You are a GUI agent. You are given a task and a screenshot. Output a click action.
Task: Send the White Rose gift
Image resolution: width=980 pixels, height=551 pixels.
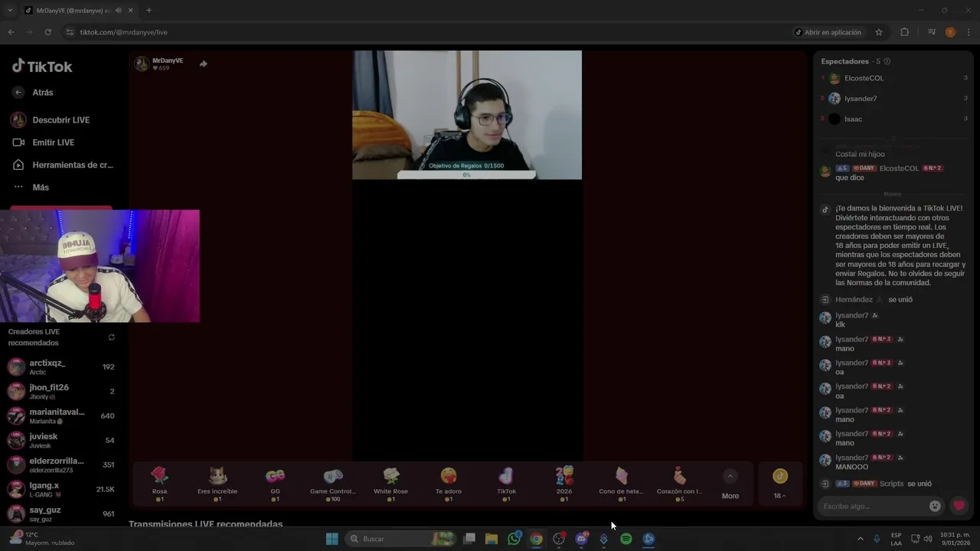[x=390, y=484]
